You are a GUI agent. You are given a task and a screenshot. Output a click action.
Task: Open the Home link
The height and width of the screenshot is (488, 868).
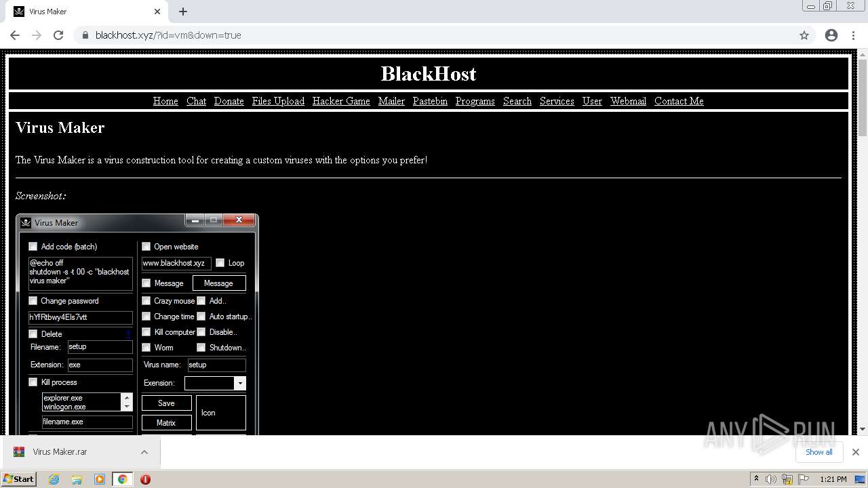point(165,101)
